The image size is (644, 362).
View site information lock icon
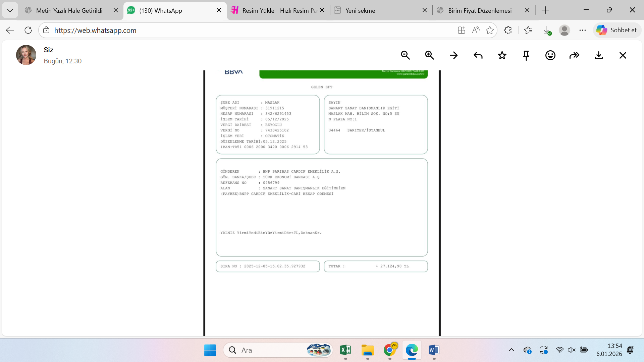46,30
